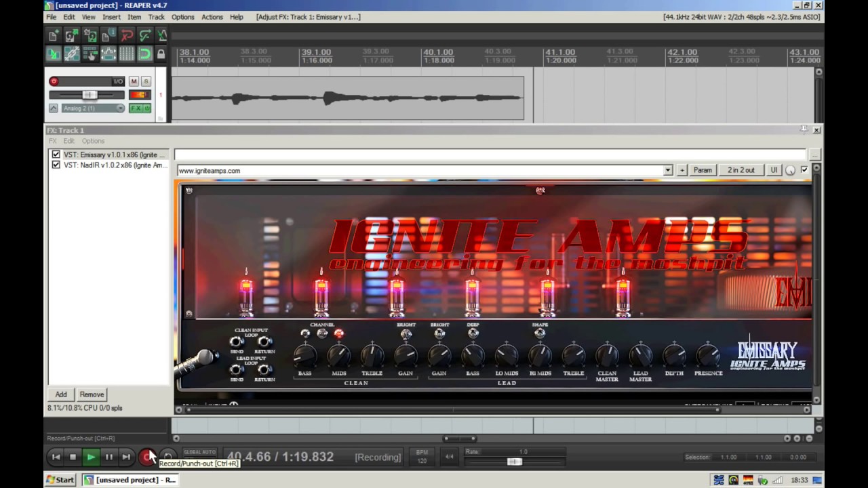This screenshot has width=868, height=488.
Task: Open the main Options menu
Action: click(x=182, y=17)
